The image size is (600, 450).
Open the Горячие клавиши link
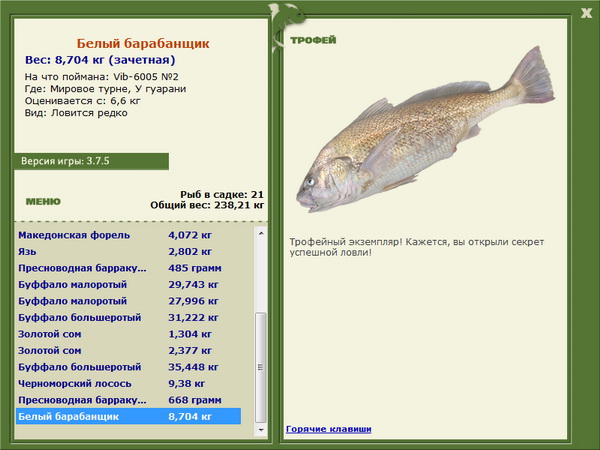pos(328,429)
